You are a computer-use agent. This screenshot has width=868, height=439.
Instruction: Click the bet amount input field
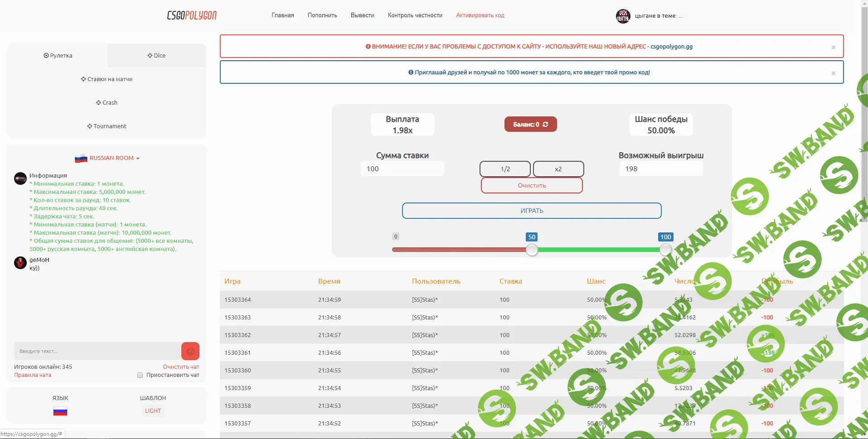click(x=402, y=169)
